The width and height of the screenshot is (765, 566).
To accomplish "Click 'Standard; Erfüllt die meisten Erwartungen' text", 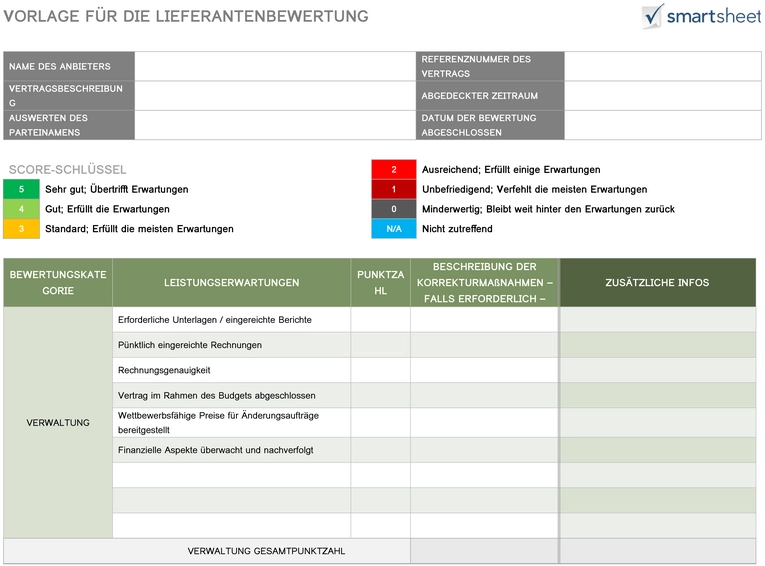I will (x=139, y=229).
